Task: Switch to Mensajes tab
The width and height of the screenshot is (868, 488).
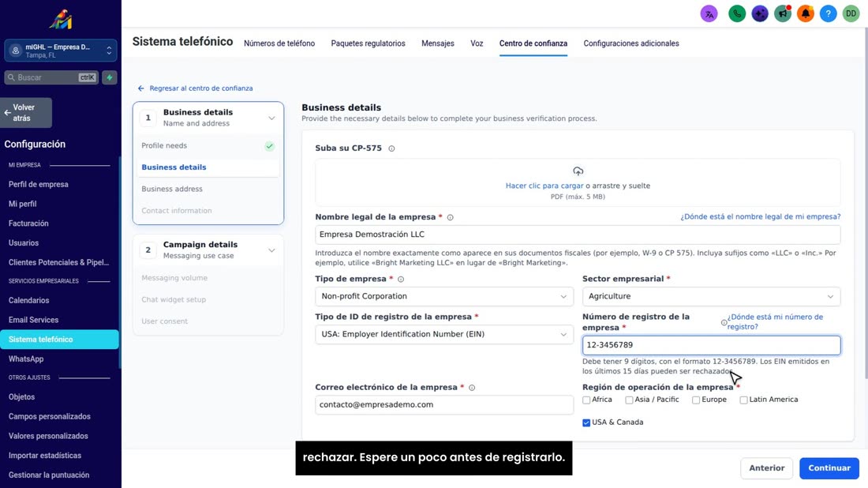Action: click(437, 43)
